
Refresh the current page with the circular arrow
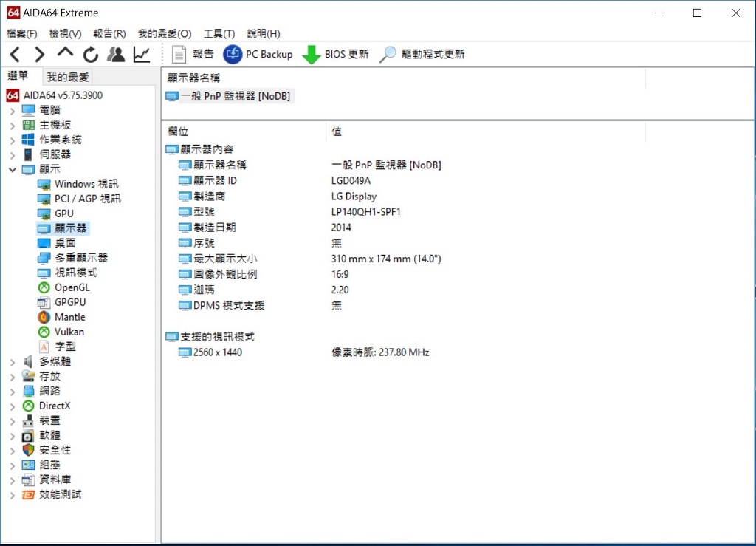coord(90,55)
